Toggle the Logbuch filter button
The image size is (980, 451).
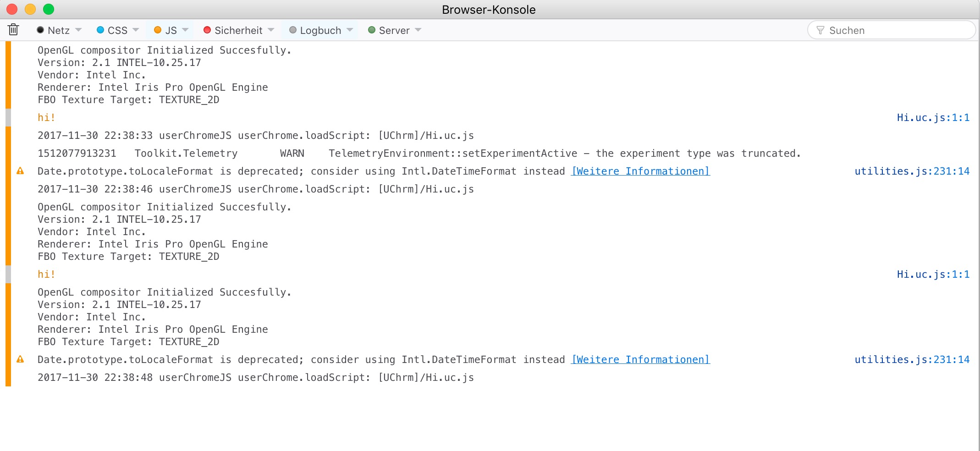[315, 30]
